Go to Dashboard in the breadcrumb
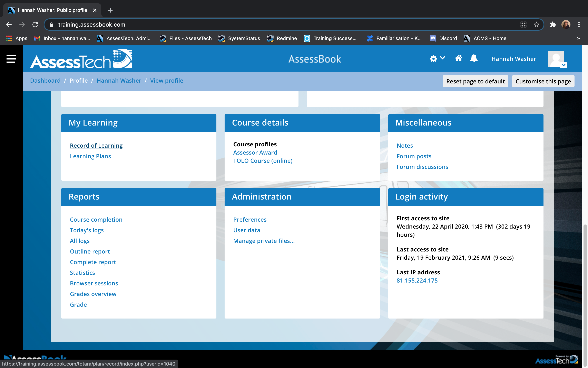 (x=45, y=81)
